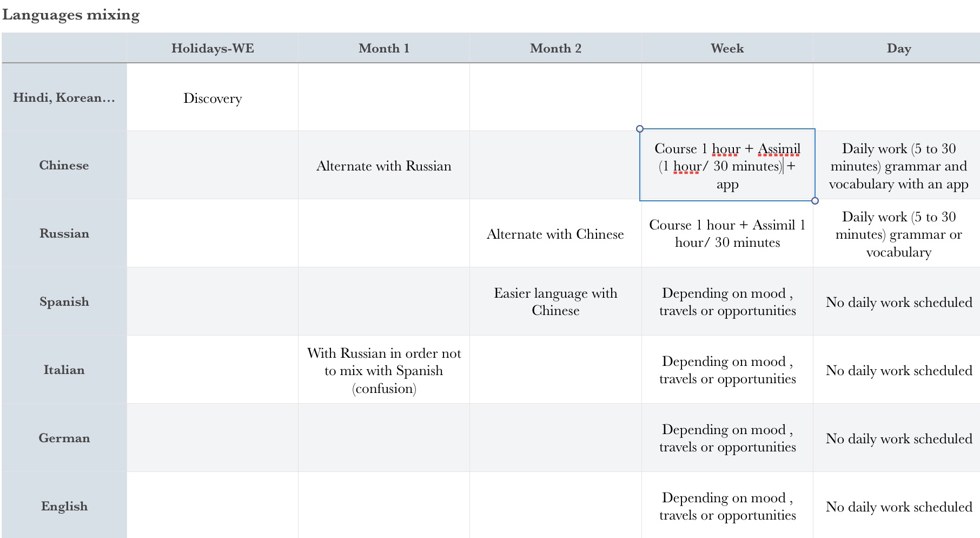Image resolution: width=980 pixels, height=538 pixels.
Task: Click the "Alternate with Russian" cell
Action: tap(384, 166)
